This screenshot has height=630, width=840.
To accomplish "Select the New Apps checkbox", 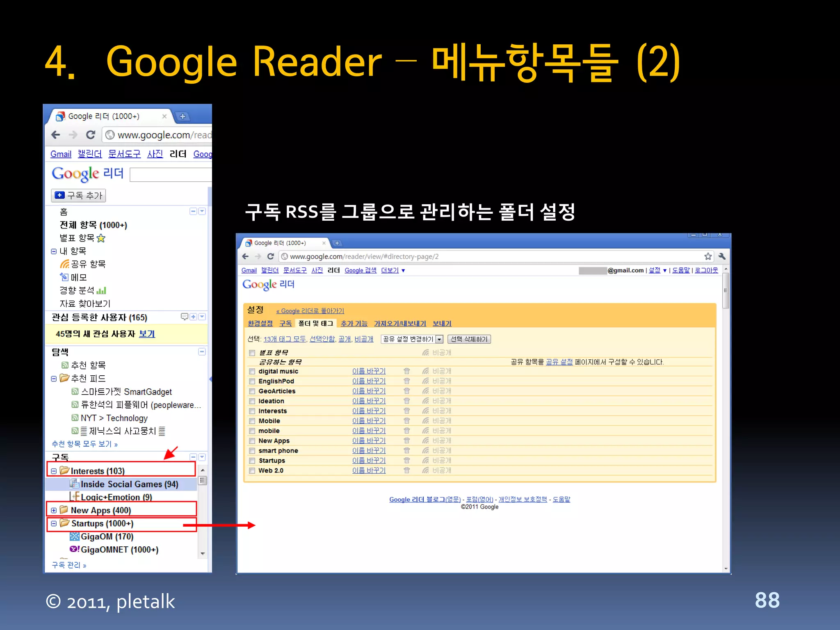I will [252, 441].
